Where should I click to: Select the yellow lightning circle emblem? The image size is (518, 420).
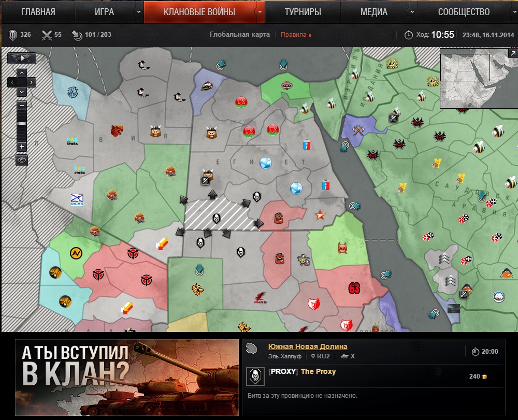tap(76, 253)
